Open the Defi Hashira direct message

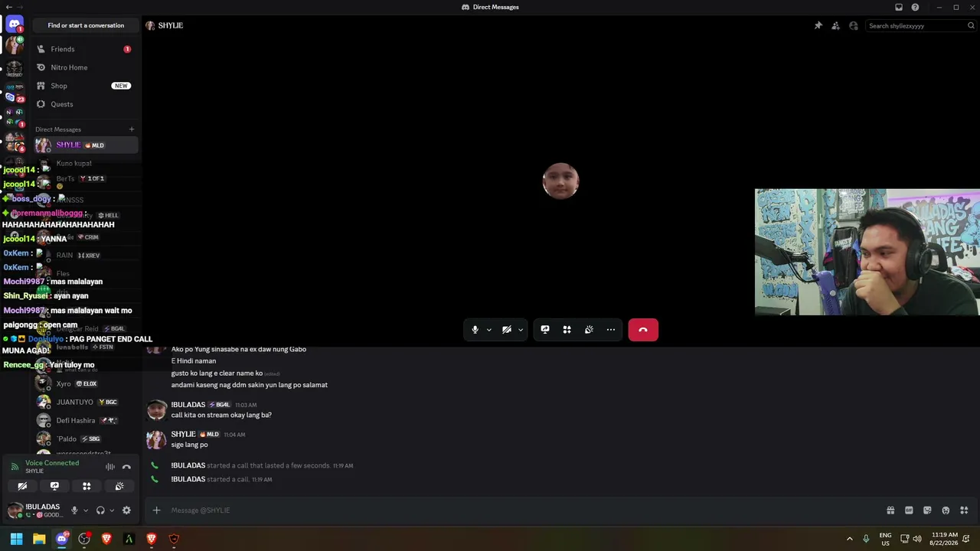click(86, 420)
